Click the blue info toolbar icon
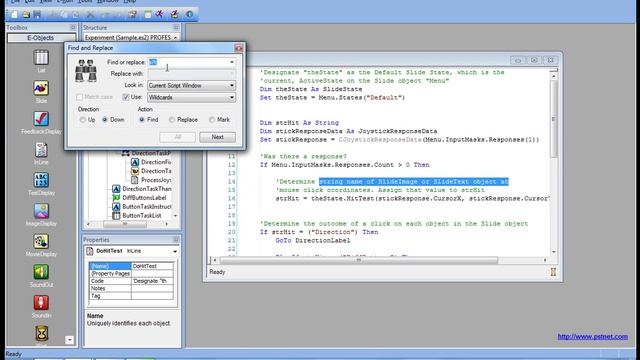Screen dimensions: 640x360 (189, 14)
